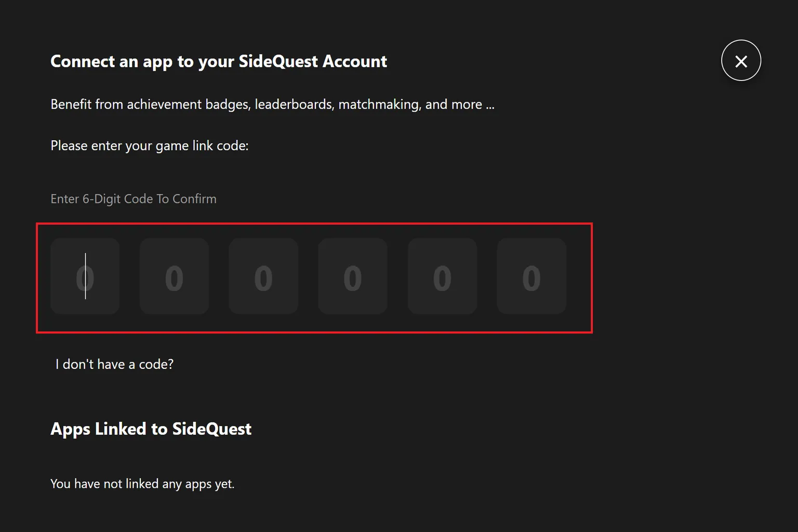The height and width of the screenshot is (532, 798).
Task: Click the "Benefit from achievement badges" description
Action: click(272, 104)
